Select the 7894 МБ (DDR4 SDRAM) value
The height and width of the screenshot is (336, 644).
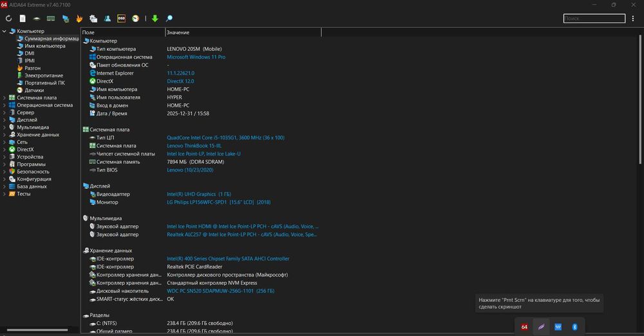tap(196, 162)
